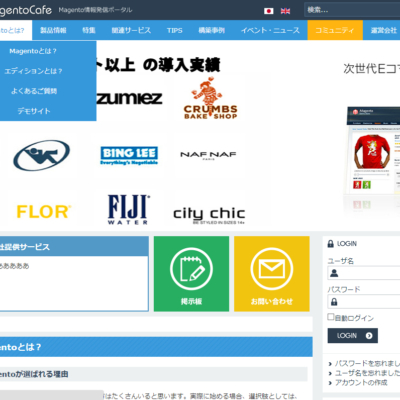Open the orange コミュニティ menu item
Image resolution: width=400 pixels, height=400 pixels.
[335, 30]
